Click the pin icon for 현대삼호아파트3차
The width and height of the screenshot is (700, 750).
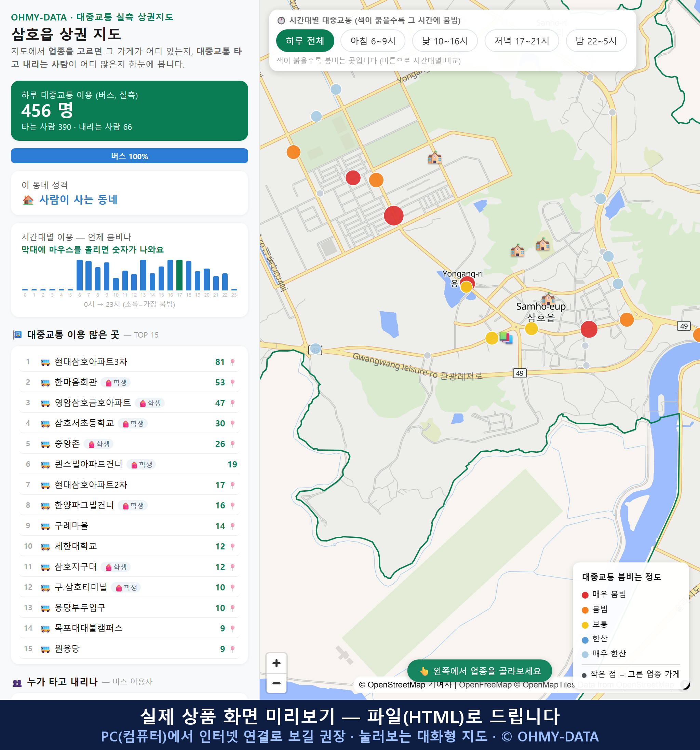(x=232, y=362)
